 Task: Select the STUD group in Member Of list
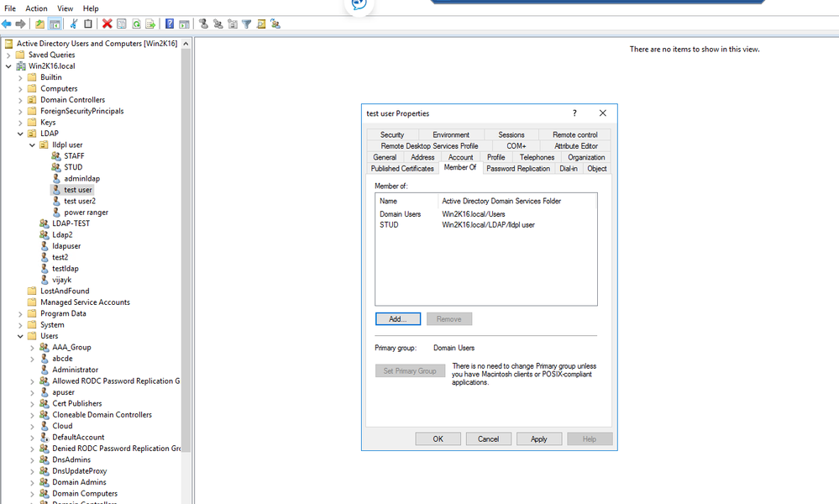tap(389, 225)
